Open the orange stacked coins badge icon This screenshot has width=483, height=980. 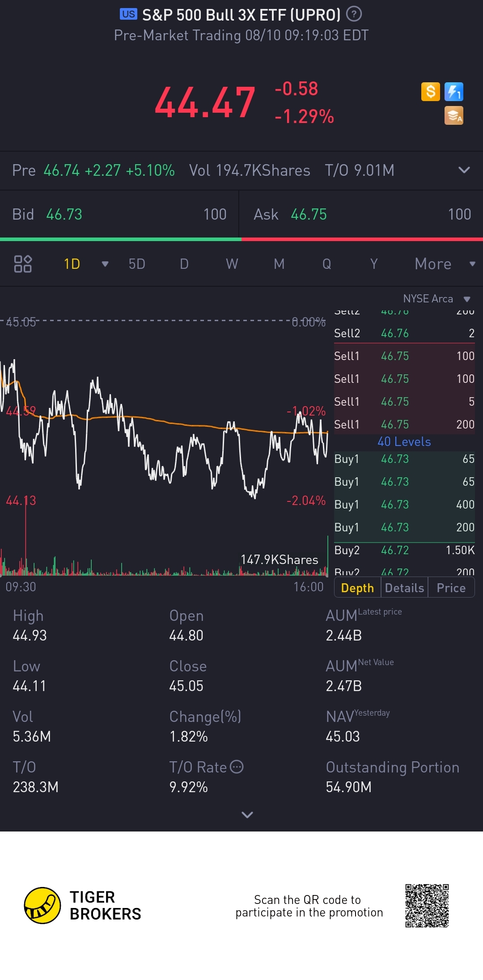pos(454,115)
